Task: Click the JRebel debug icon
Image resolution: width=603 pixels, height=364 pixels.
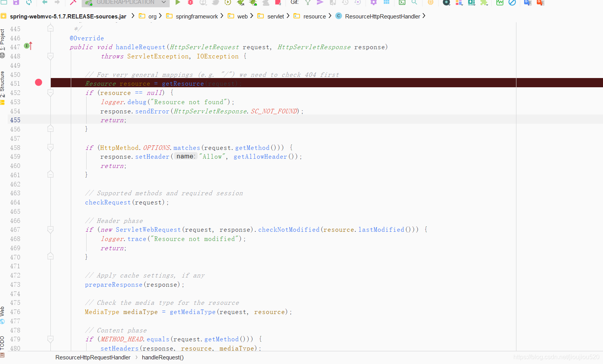Action: pos(253,3)
